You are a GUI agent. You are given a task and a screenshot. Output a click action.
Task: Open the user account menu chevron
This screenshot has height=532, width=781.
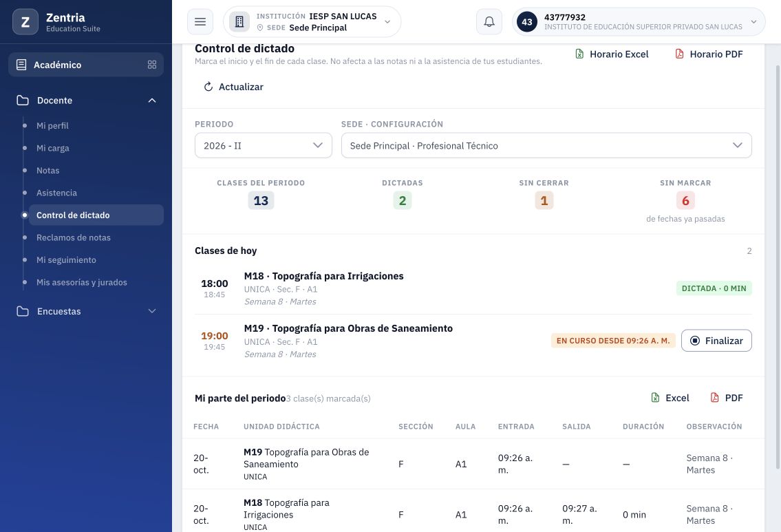point(753,22)
